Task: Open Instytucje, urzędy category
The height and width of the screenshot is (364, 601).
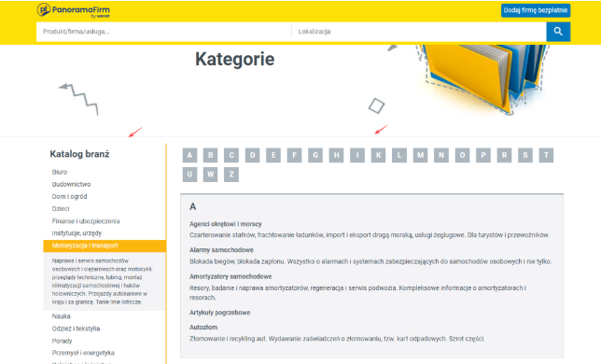Action: [77, 233]
